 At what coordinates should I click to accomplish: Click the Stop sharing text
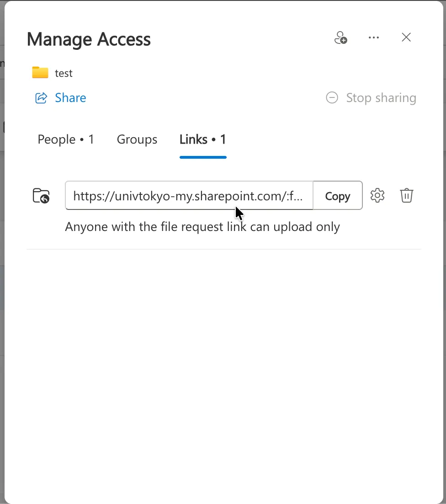pos(381,98)
